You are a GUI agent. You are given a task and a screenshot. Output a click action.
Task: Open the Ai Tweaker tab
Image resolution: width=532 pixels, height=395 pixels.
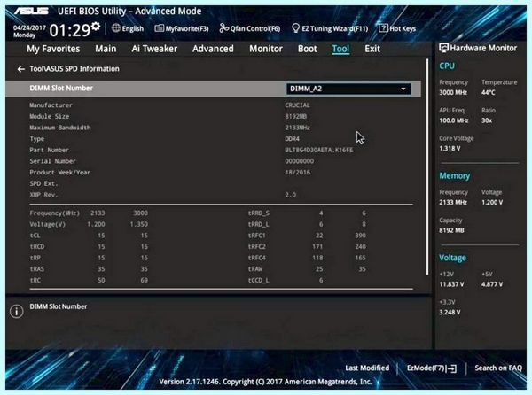(154, 49)
